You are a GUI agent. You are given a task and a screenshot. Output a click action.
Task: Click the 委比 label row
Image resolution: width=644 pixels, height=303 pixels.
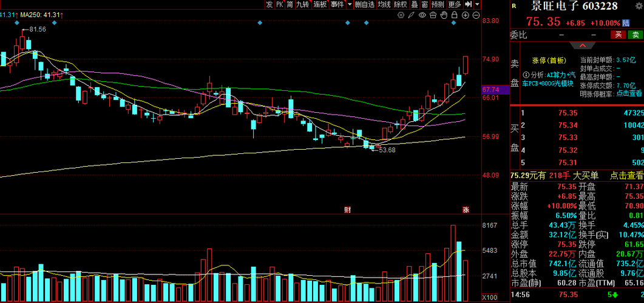tap(519, 35)
